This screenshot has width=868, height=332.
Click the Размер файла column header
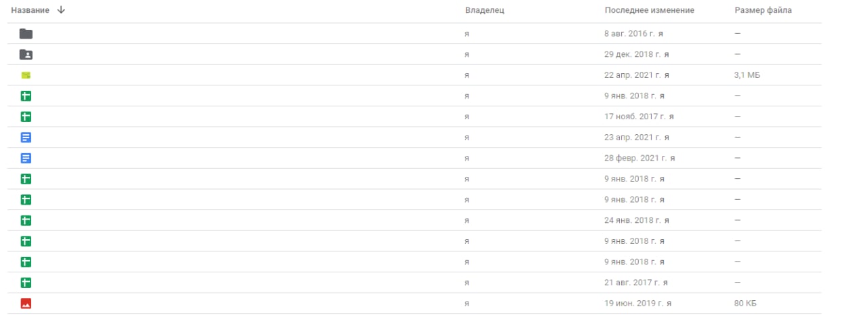click(763, 10)
